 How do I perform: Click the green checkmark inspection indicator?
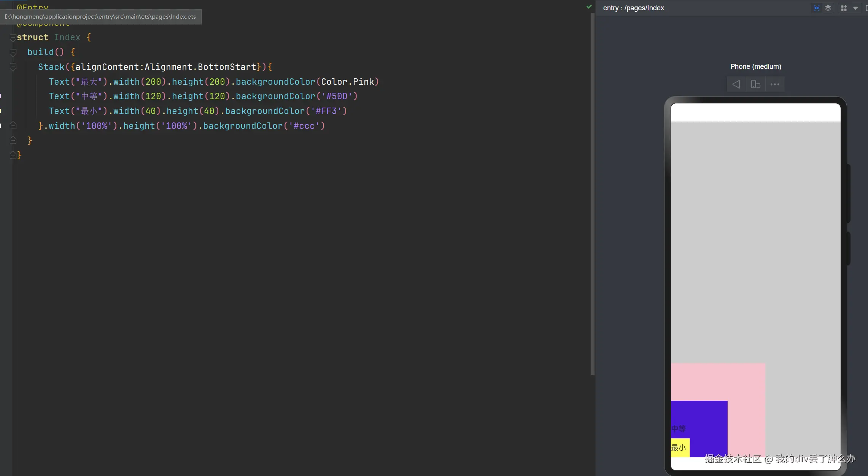(x=589, y=6)
